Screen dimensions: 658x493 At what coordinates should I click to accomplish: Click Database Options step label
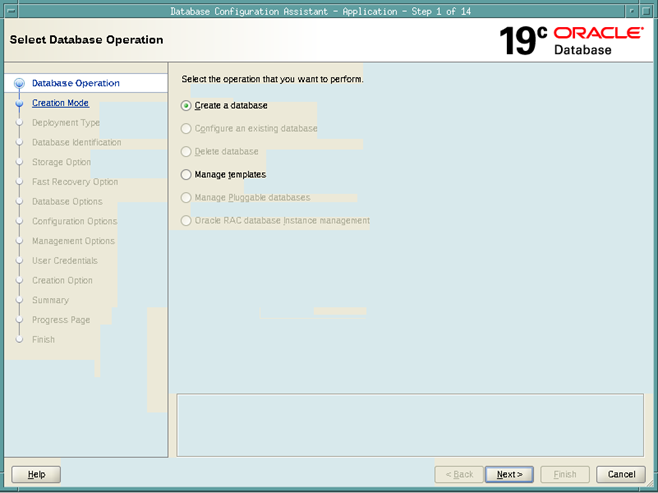click(x=67, y=201)
